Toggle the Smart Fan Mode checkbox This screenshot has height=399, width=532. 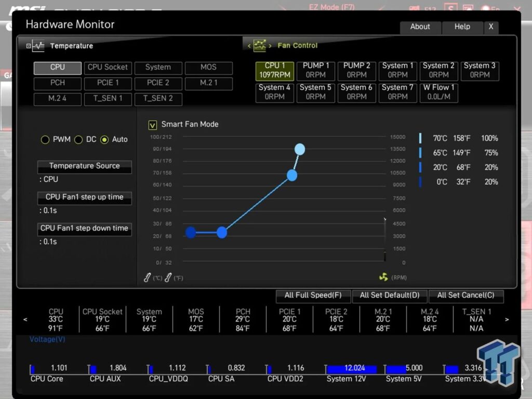click(x=153, y=125)
